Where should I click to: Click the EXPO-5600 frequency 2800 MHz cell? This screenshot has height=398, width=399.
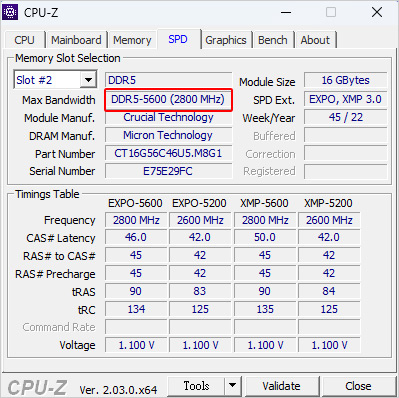click(136, 220)
